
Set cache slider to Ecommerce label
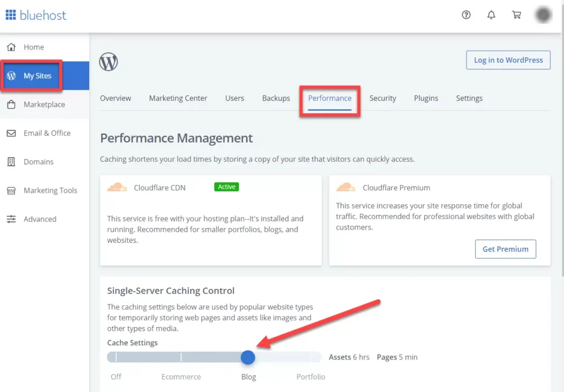181,377
